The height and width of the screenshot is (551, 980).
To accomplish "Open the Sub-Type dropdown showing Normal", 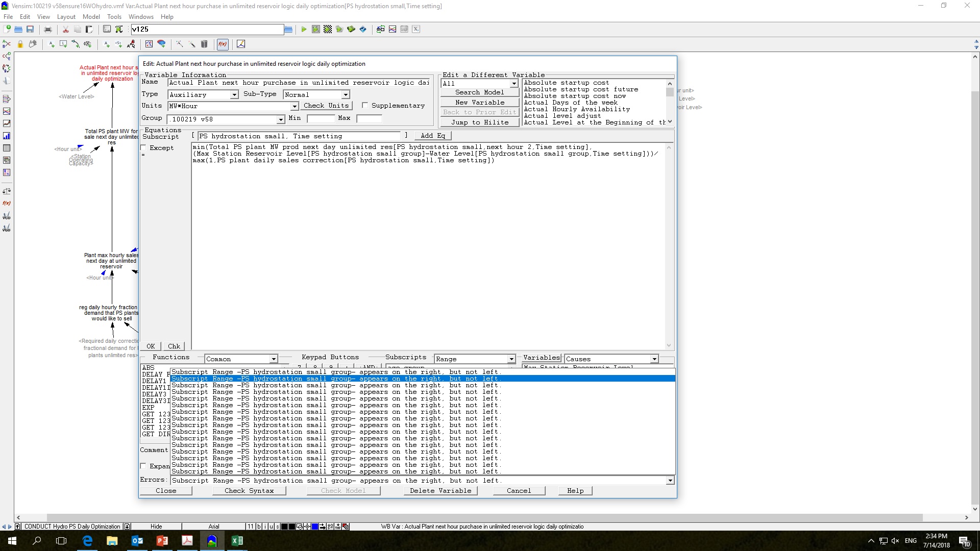I will [x=346, y=95].
